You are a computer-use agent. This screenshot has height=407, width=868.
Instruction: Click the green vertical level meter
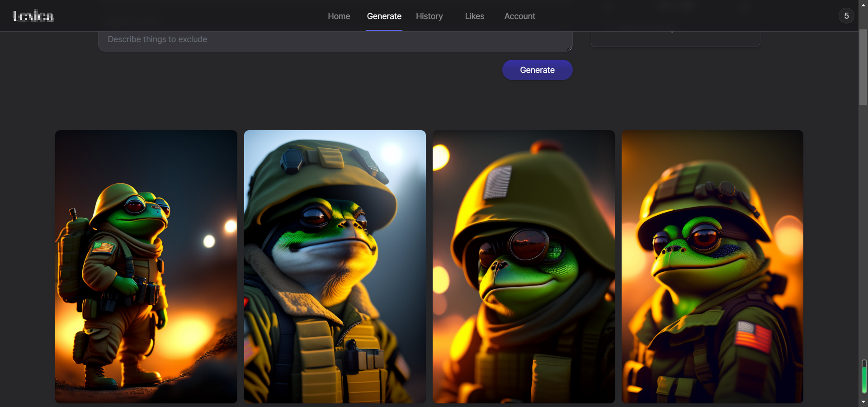[864, 378]
